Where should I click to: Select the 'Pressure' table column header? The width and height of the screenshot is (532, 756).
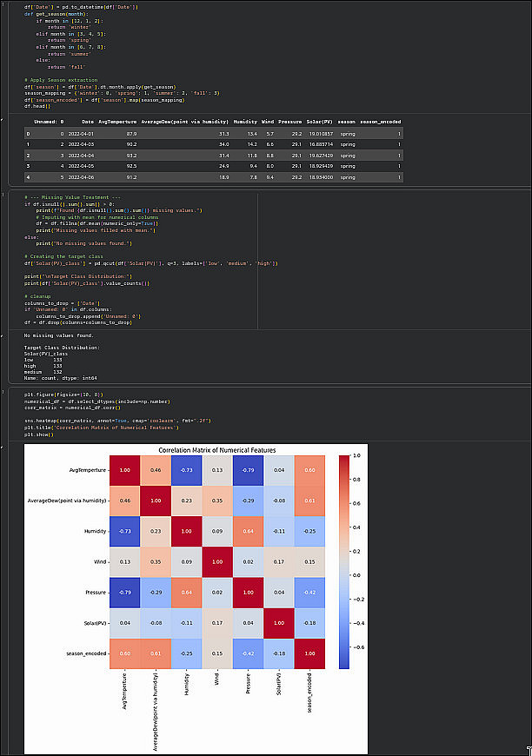289,122
